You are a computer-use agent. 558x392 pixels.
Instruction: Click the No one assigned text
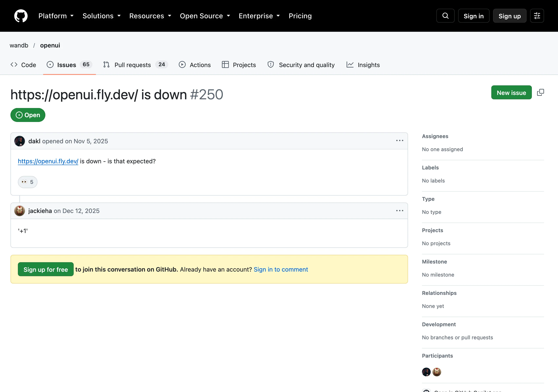(442, 149)
